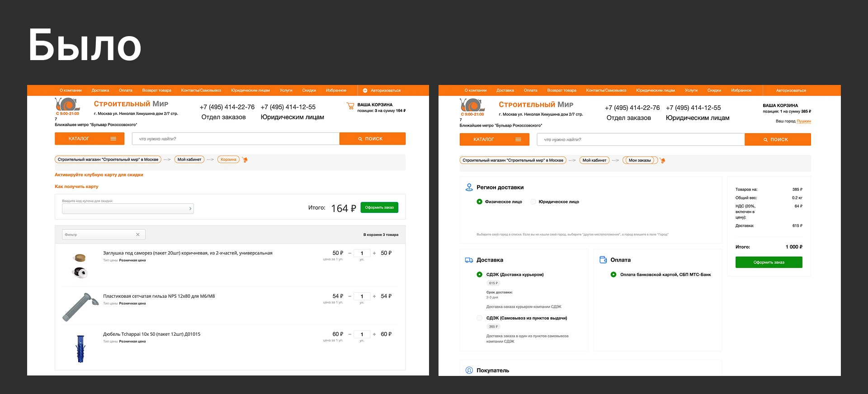Click minus icon for Заглушка под саморез quantity
The width and height of the screenshot is (868, 394).
[x=350, y=253]
